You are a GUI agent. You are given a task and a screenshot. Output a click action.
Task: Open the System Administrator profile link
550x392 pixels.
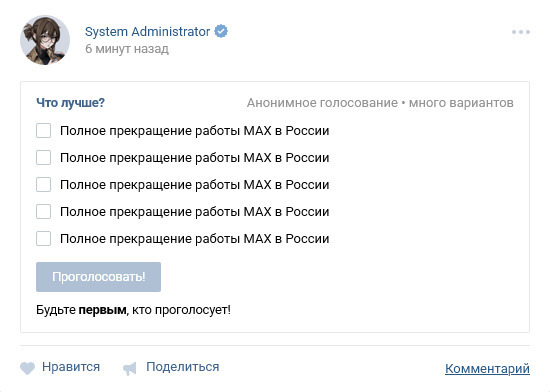click(147, 32)
